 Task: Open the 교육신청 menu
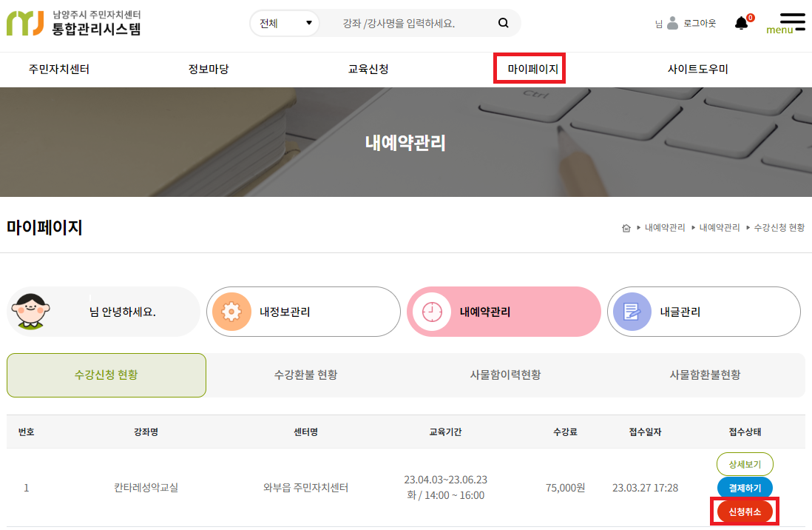click(x=368, y=70)
